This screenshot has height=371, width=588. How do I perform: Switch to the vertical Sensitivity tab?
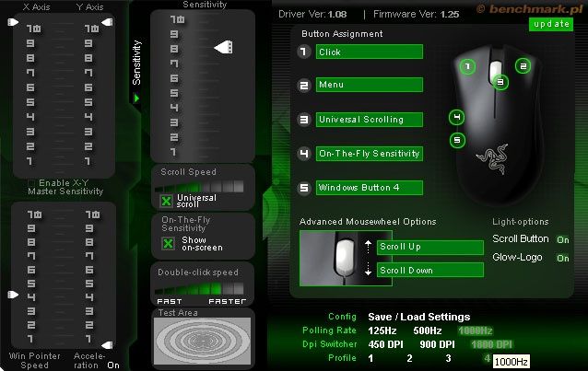click(x=136, y=63)
